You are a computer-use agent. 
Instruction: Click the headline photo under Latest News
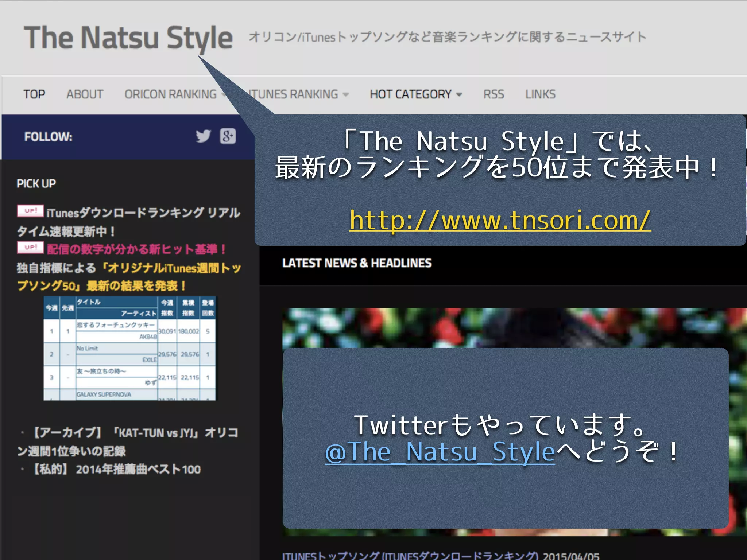click(x=514, y=422)
